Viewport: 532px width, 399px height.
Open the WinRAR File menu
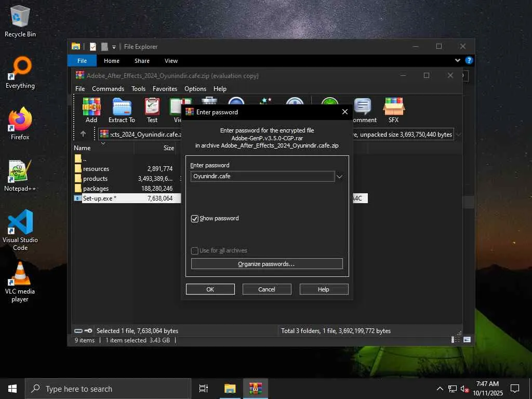[80, 88]
